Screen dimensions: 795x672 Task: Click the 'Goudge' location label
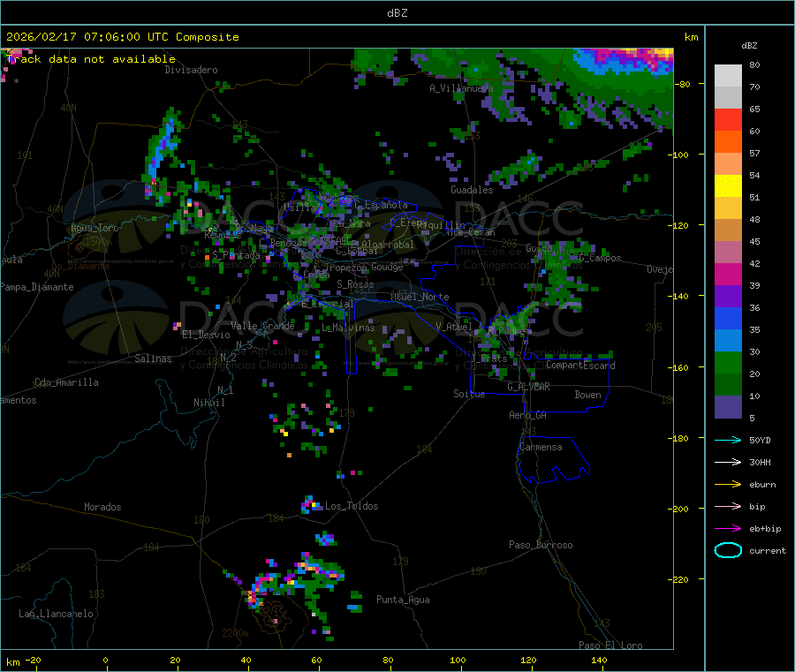[388, 267]
